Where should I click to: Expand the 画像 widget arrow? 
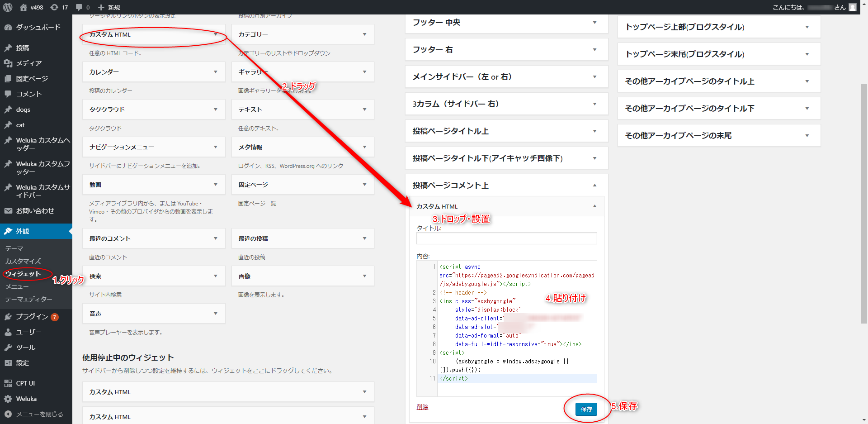pyautogui.click(x=365, y=276)
